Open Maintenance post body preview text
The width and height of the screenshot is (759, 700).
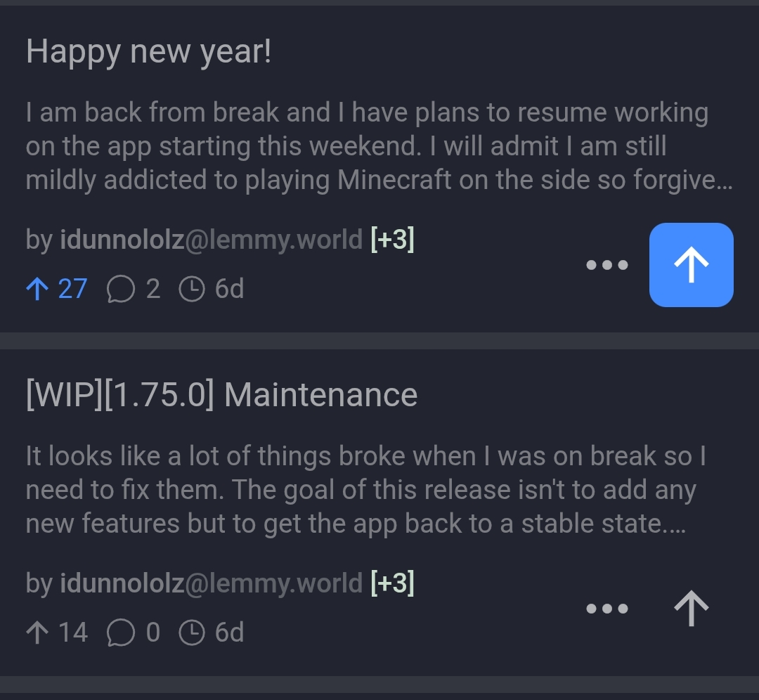pos(365,489)
